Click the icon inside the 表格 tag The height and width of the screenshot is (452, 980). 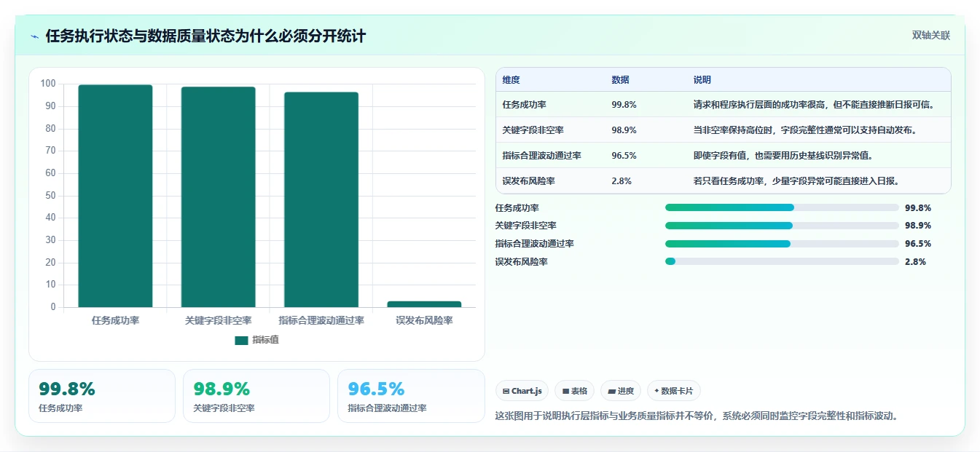(x=565, y=392)
